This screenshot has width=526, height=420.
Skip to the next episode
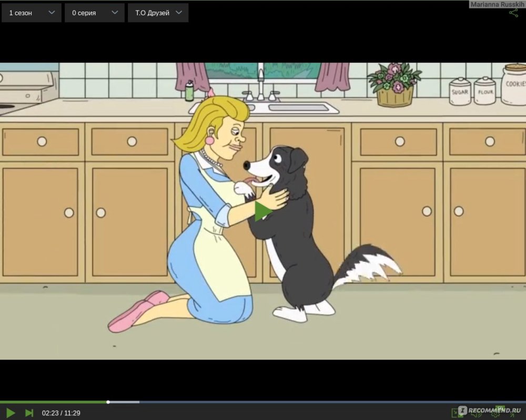click(29, 413)
